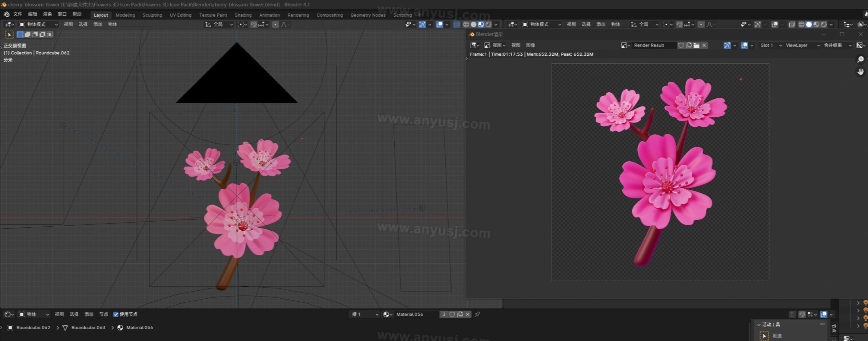Open 合并结果 render pass dropdown

837,45
